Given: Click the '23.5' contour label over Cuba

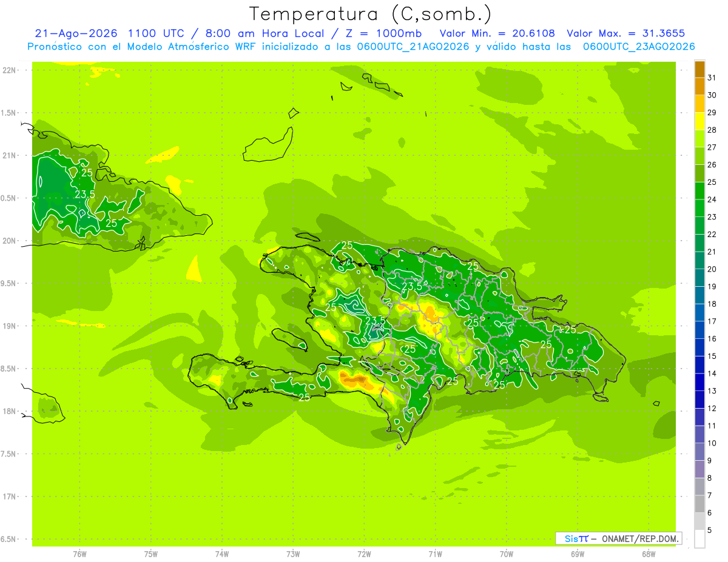Looking at the screenshot, I should (x=85, y=194).
